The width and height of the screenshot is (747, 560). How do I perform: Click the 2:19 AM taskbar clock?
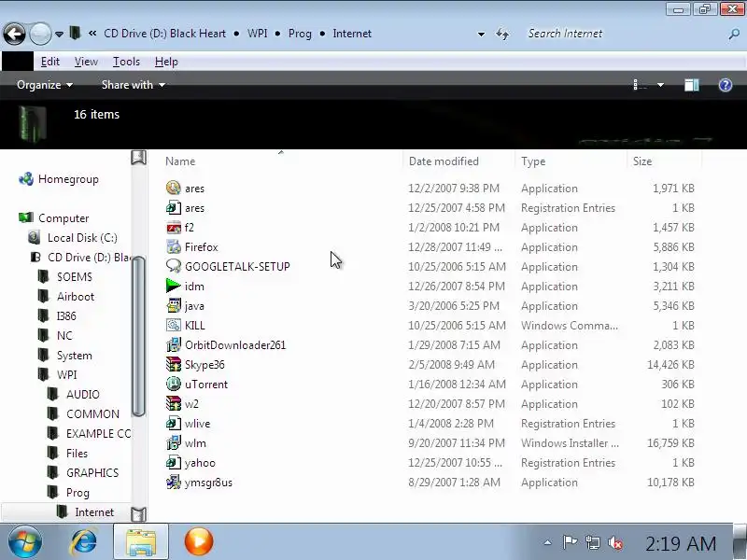point(681,543)
